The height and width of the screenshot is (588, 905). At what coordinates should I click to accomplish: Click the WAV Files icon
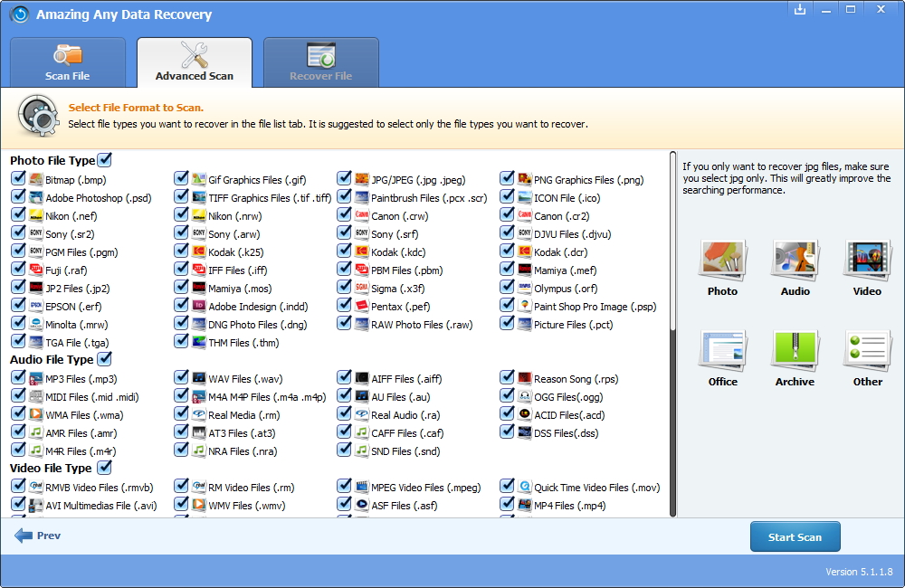point(199,378)
